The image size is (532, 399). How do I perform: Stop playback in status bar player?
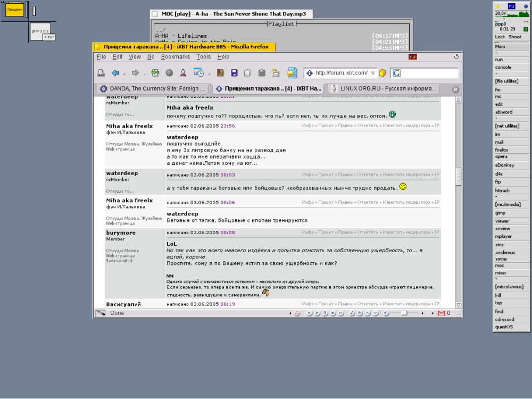[333, 313]
